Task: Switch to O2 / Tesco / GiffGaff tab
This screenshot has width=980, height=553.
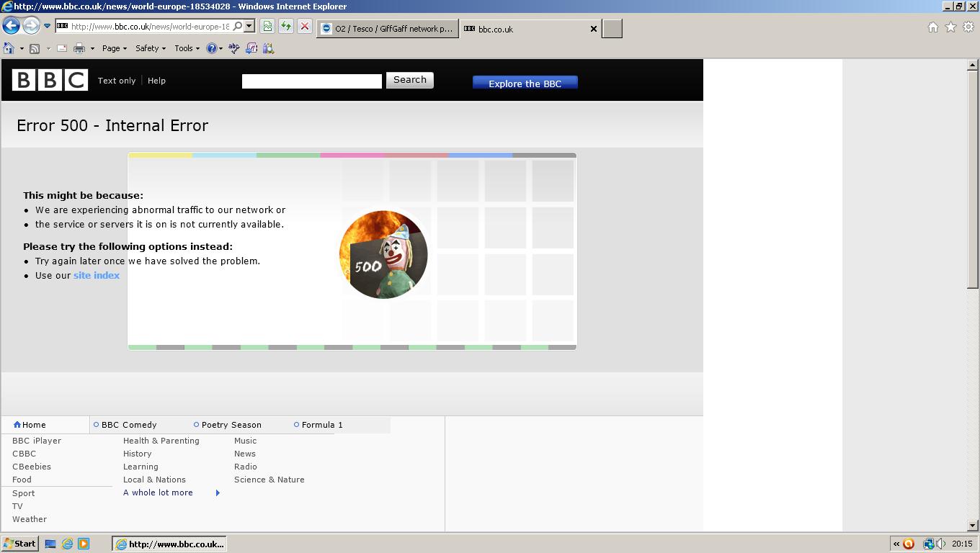Action: (x=388, y=29)
